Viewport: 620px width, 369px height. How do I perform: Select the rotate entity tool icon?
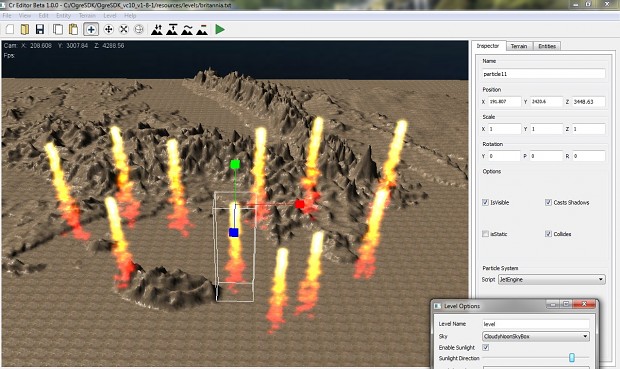[139, 29]
